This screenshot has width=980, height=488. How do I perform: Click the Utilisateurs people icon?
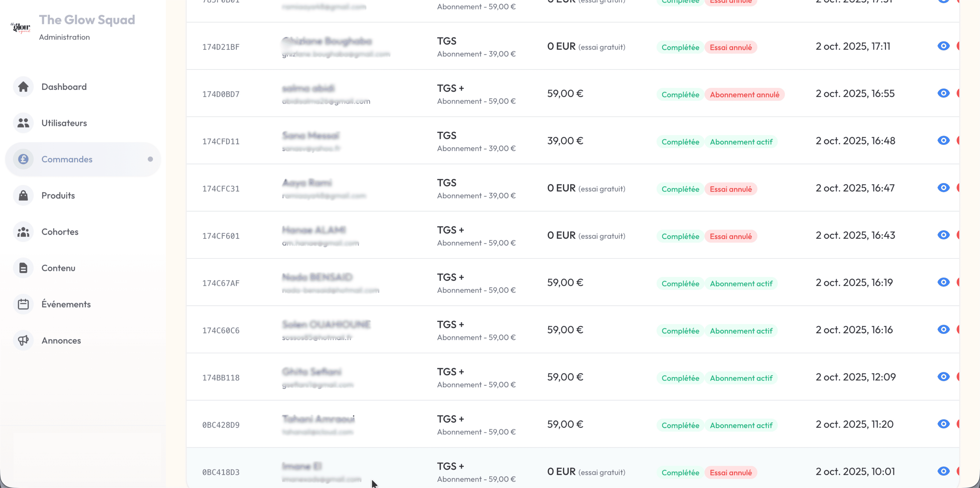click(x=23, y=123)
